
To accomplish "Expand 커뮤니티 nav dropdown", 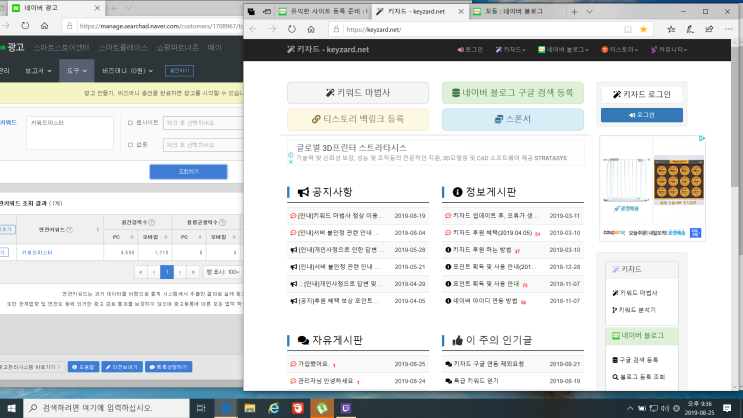I will tap(669, 49).
